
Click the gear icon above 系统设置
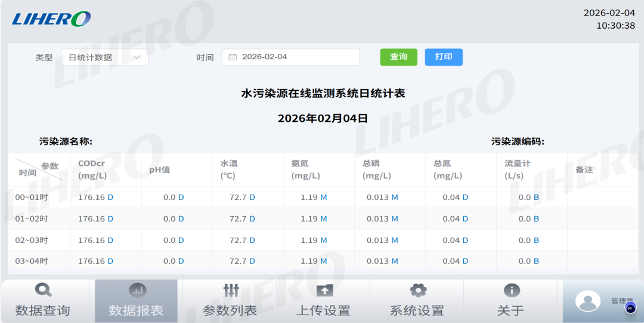418,290
